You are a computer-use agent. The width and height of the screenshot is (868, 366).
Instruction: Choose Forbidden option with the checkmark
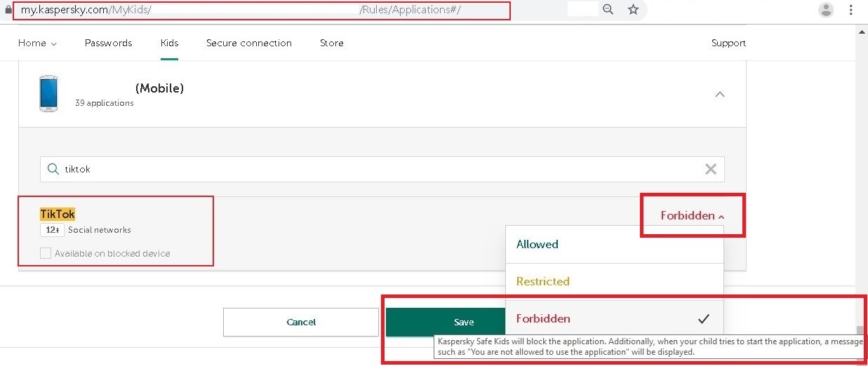tap(614, 318)
